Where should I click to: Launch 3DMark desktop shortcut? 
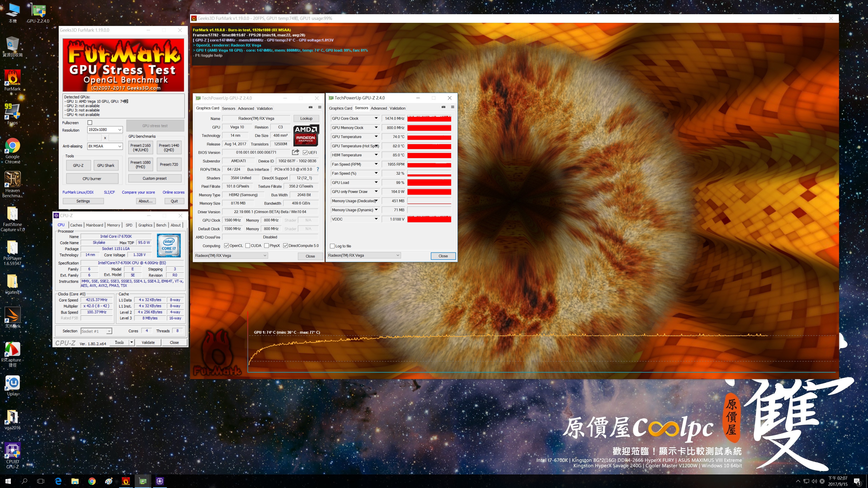click(x=12, y=317)
